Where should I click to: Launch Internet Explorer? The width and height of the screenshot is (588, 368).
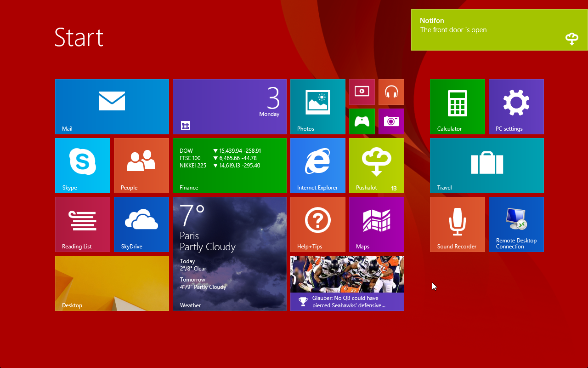317,165
